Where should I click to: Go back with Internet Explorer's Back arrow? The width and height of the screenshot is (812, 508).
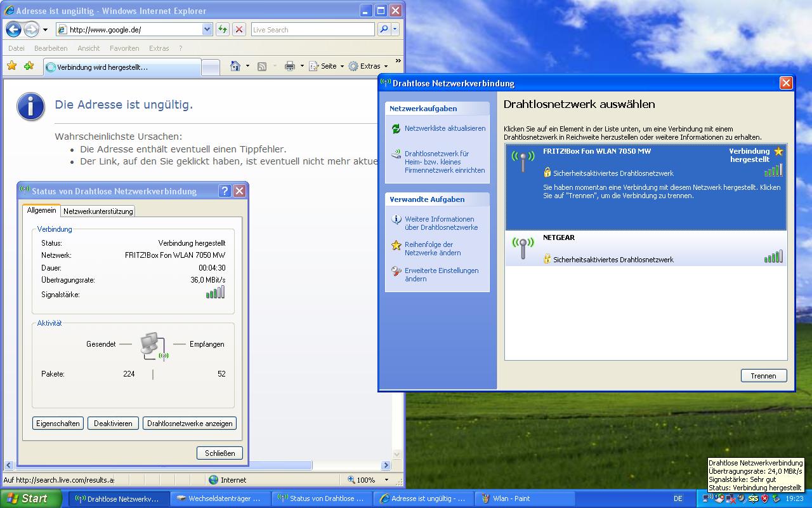[13, 29]
